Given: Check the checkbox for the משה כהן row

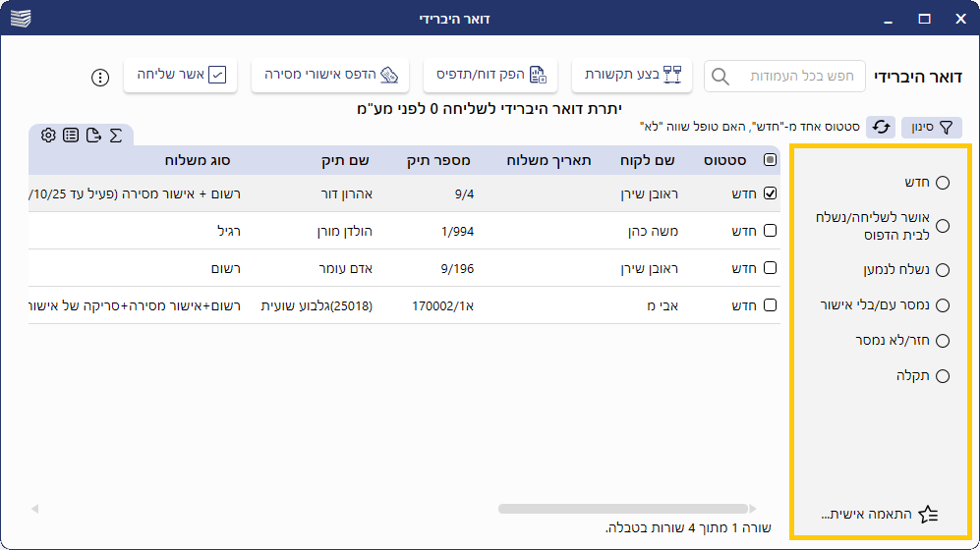Looking at the screenshot, I should point(770,231).
